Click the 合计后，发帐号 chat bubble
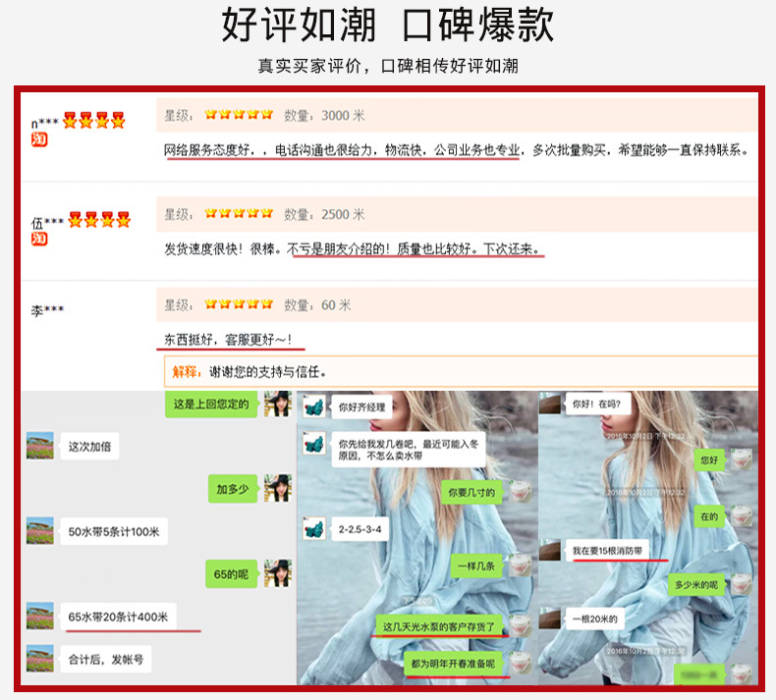 (106, 660)
